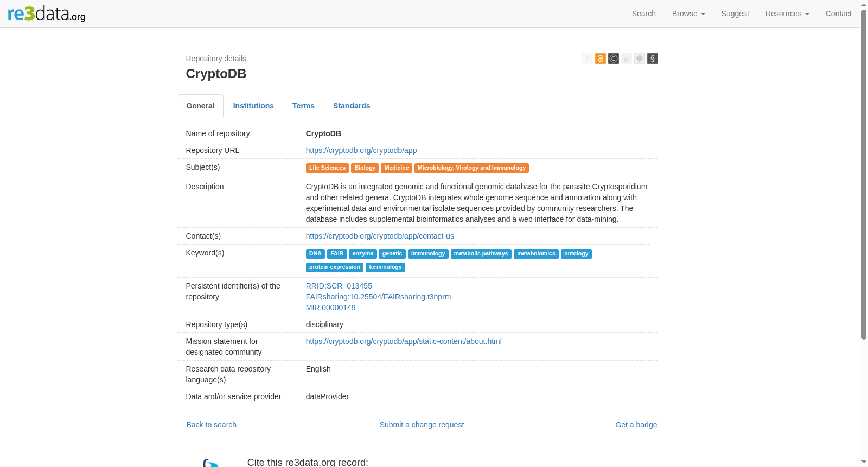Click the faded 'pi' persistent identifier icon
Screen dimensions: 868x467
627,59
